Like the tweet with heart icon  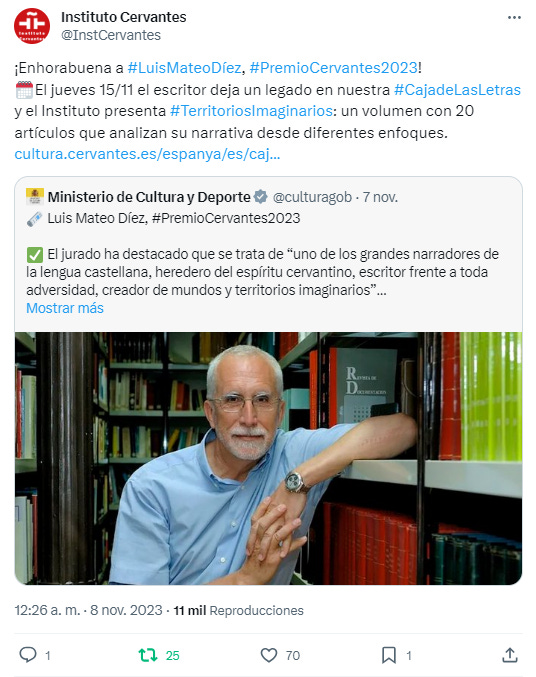[269, 655]
